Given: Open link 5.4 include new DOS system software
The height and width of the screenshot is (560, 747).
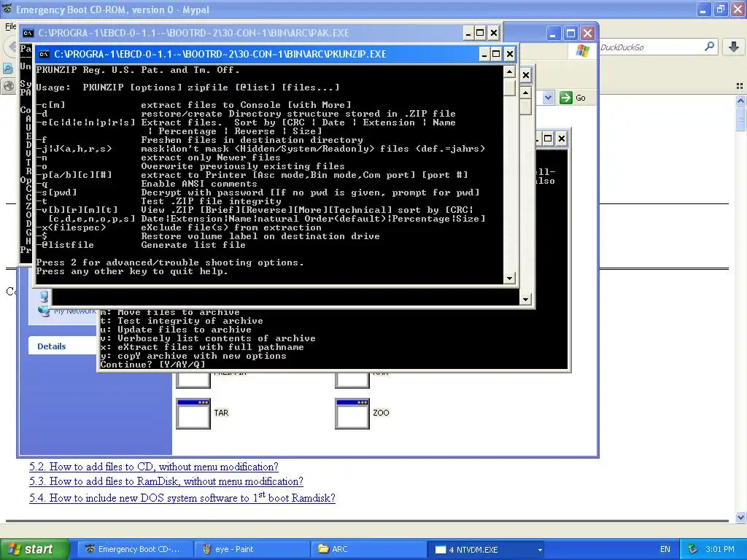Looking at the screenshot, I should tap(182, 497).
